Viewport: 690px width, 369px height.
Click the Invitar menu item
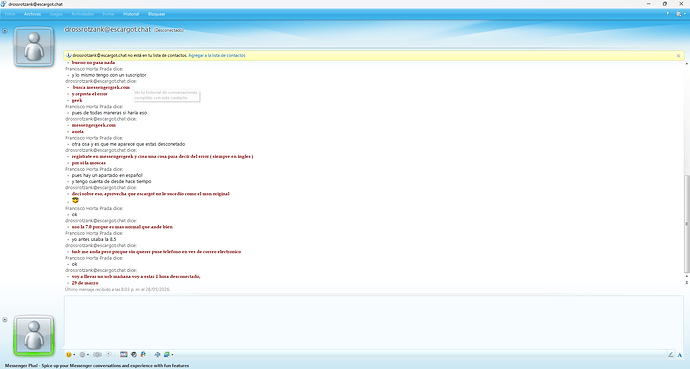[x=108, y=14]
